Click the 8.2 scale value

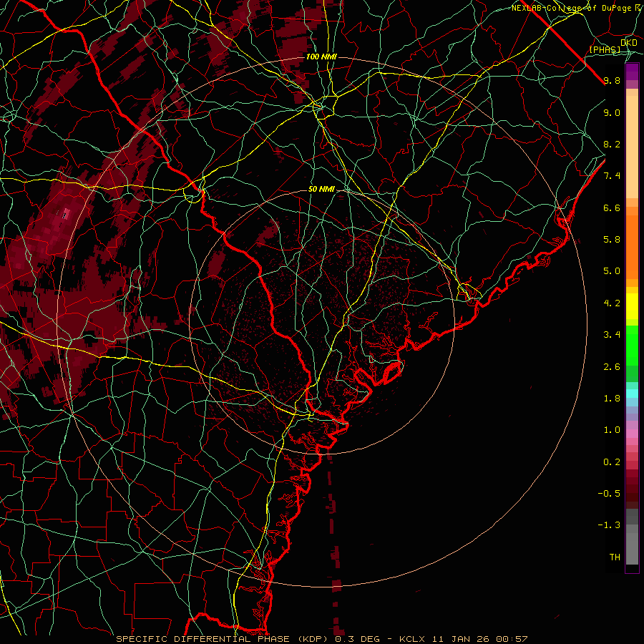click(x=612, y=144)
